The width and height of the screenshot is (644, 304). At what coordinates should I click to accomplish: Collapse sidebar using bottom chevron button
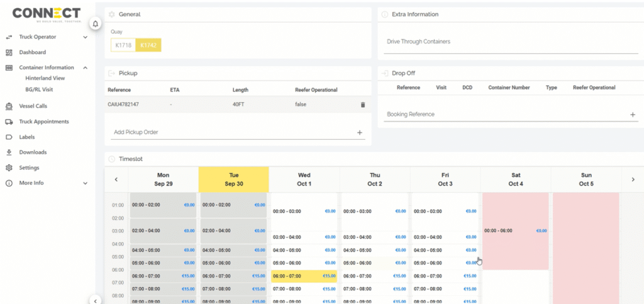pos(96,300)
